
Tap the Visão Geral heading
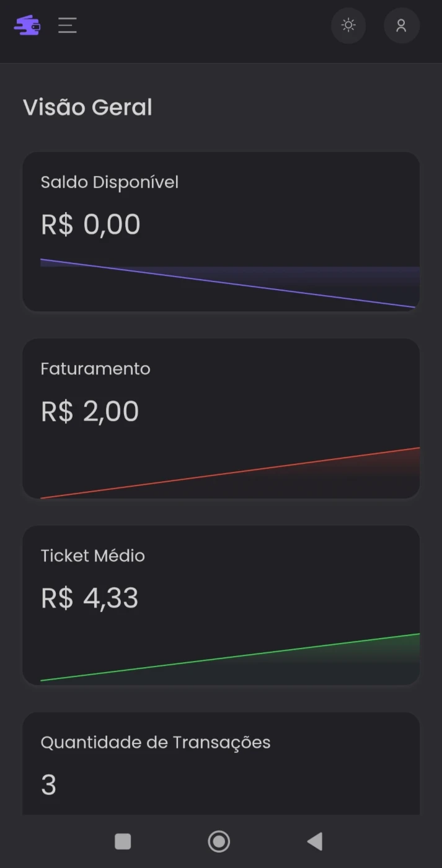click(x=87, y=107)
